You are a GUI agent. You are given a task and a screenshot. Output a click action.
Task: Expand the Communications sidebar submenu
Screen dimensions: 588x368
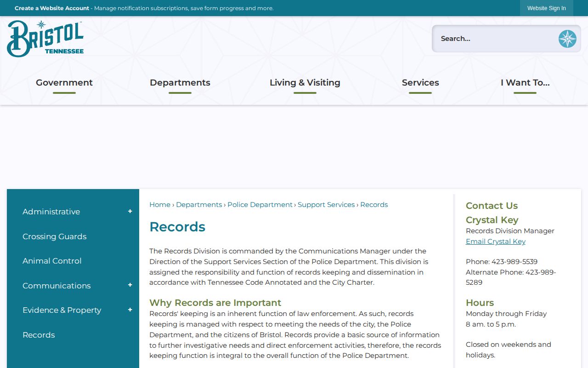(130, 285)
